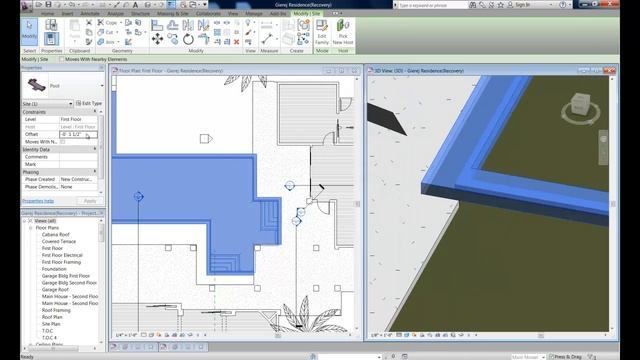Click the project browser vertical scrollbar
The height and width of the screenshot is (360, 640).
pyautogui.click(x=101, y=282)
